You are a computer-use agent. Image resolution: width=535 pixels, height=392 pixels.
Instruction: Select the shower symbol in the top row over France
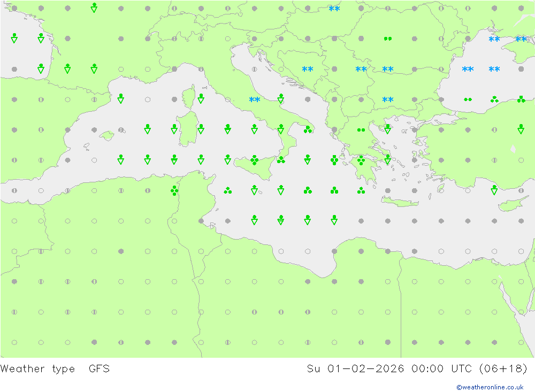click(94, 7)
